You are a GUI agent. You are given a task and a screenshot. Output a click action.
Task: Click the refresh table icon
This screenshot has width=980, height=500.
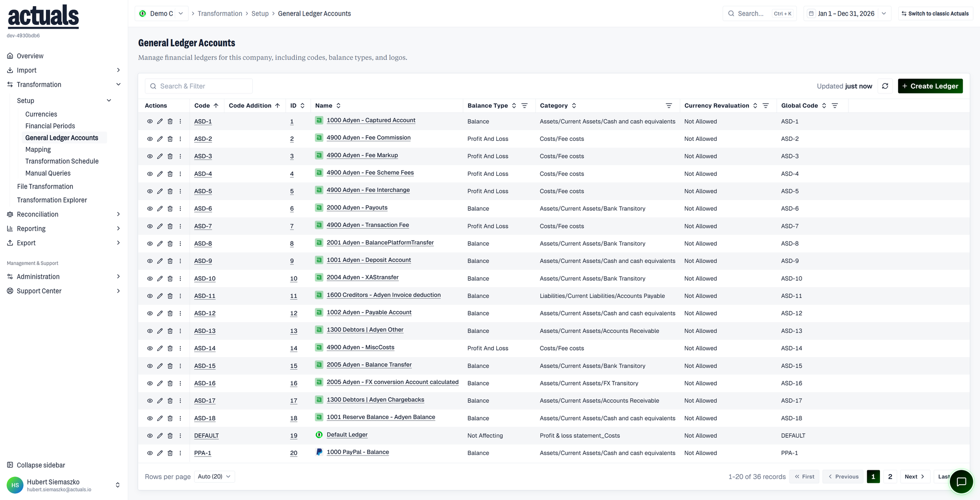885,86
